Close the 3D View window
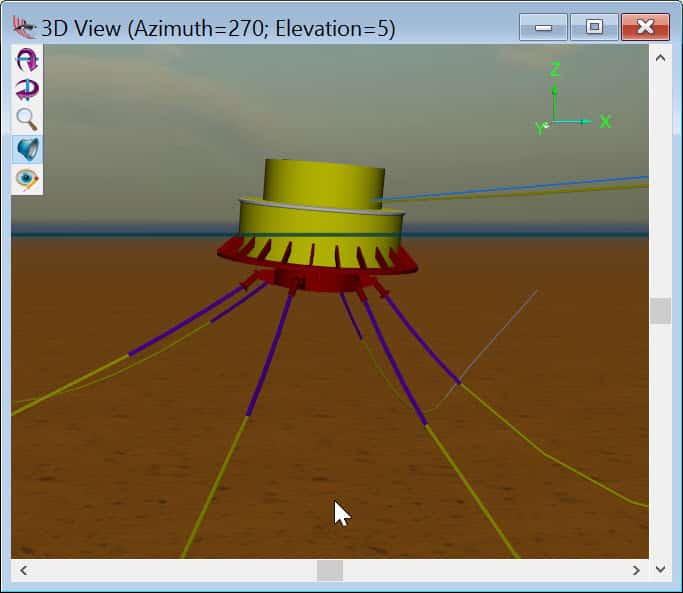This screenshot has width=683, height=593. tap(645, 27)
